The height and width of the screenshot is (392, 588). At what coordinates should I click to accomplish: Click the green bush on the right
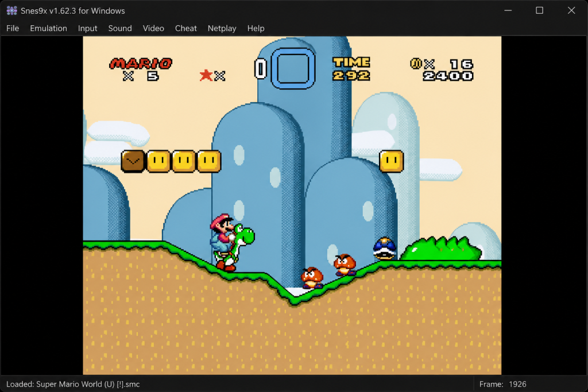[x=441, y=249]
